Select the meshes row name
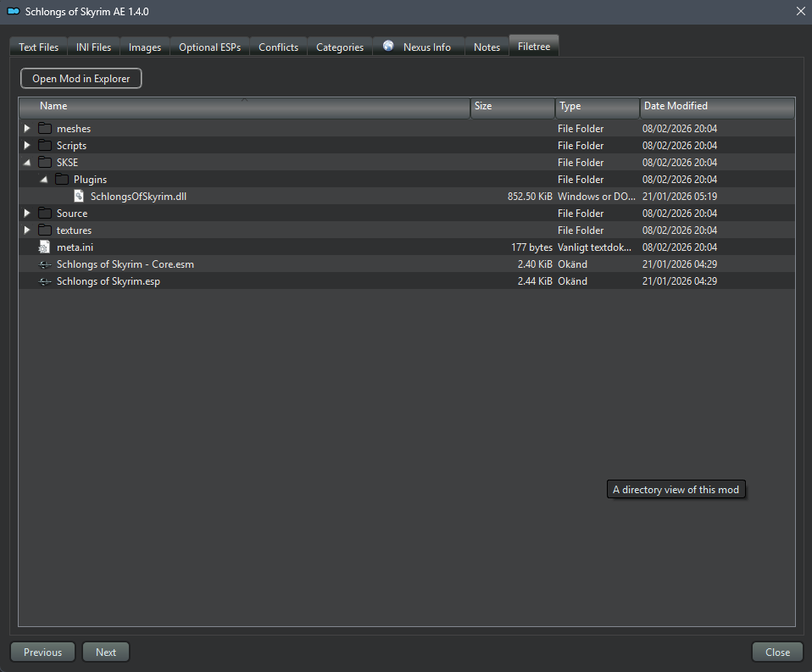The height and width of the screenshot is (672, 812). point(74,129)
